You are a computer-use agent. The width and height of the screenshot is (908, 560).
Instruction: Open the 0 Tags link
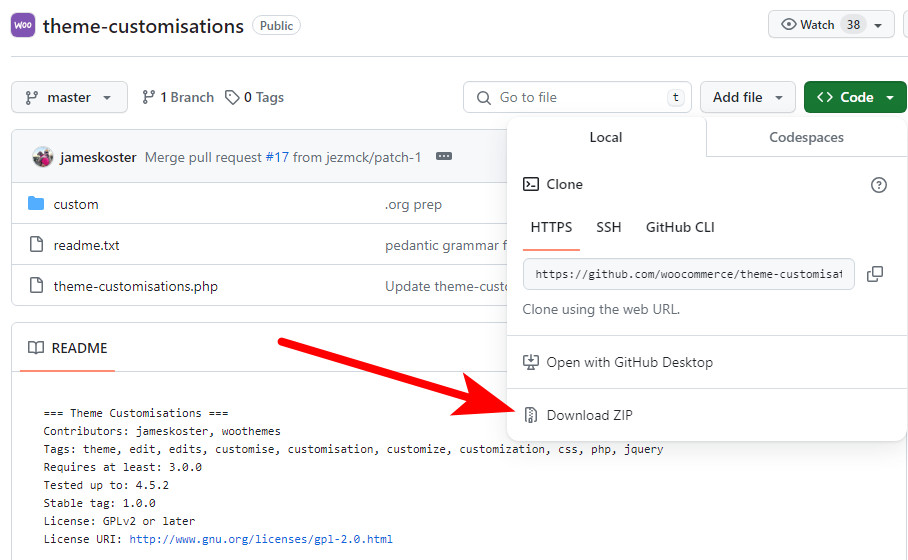[254, 97]
